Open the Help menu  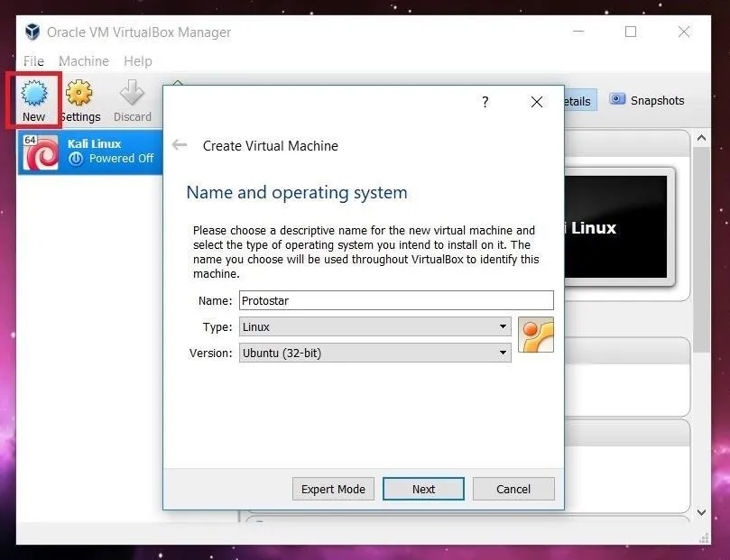coord(138,61)
